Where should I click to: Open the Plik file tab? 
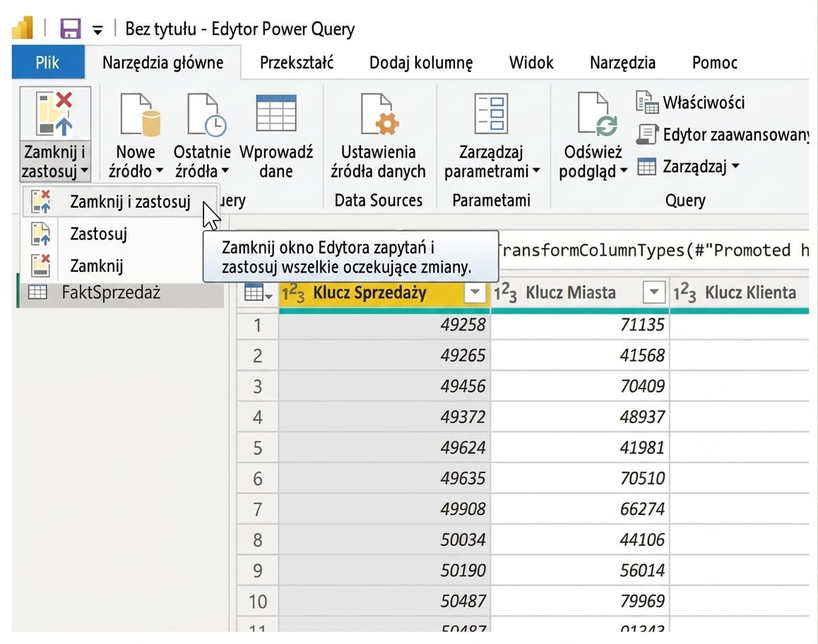point(47,62)
